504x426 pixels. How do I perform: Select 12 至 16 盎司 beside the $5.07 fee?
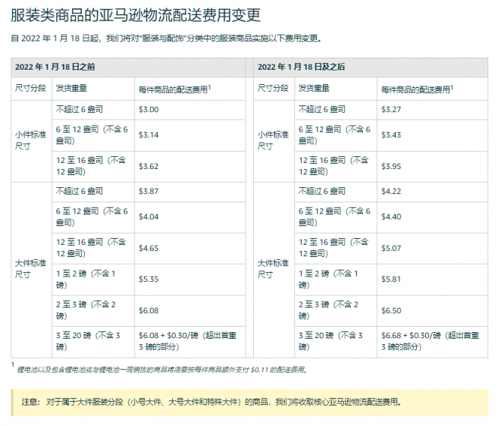(333, 248)
